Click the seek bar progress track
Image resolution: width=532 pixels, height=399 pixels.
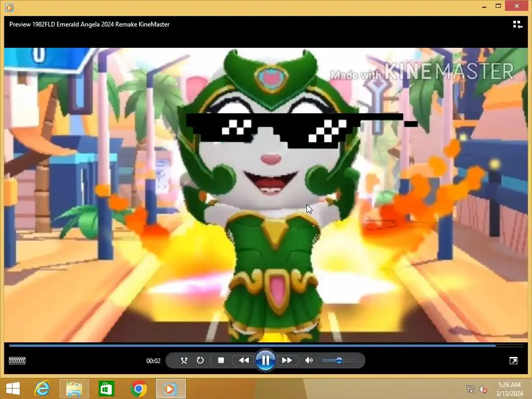[x=266, y=345]
